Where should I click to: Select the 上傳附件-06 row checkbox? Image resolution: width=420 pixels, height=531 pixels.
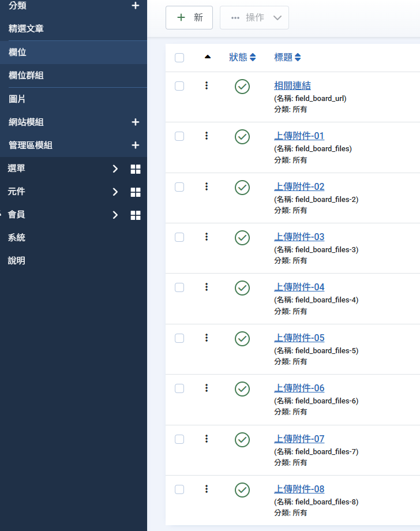(x=179, y=388)
